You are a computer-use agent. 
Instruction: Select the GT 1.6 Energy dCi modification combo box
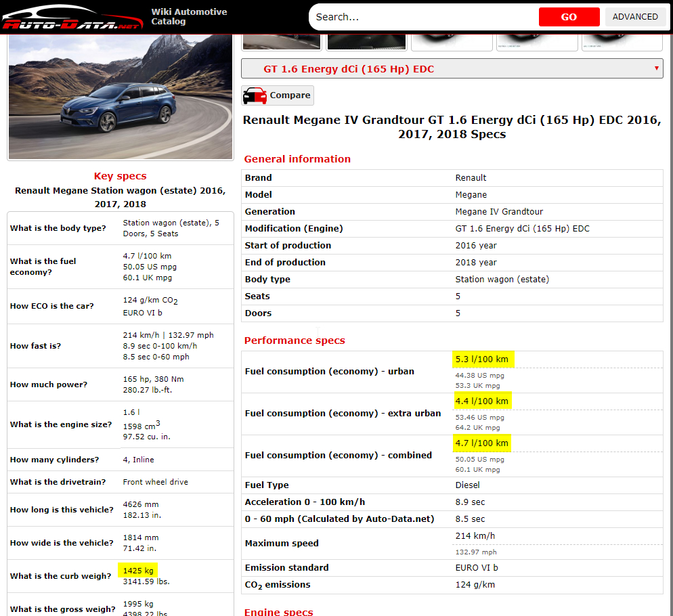click(x=452, y=68)
